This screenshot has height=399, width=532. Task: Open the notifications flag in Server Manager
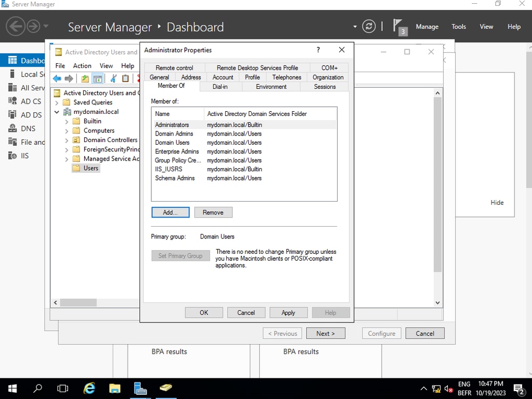point(400,27)
